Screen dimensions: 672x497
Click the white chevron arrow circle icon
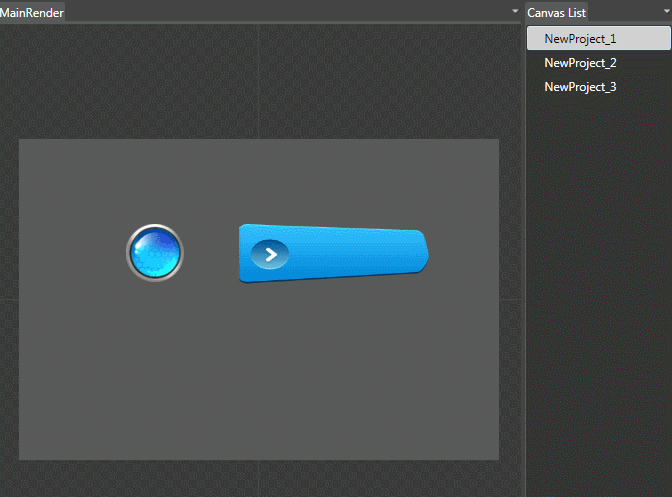(x=270, y=254)
